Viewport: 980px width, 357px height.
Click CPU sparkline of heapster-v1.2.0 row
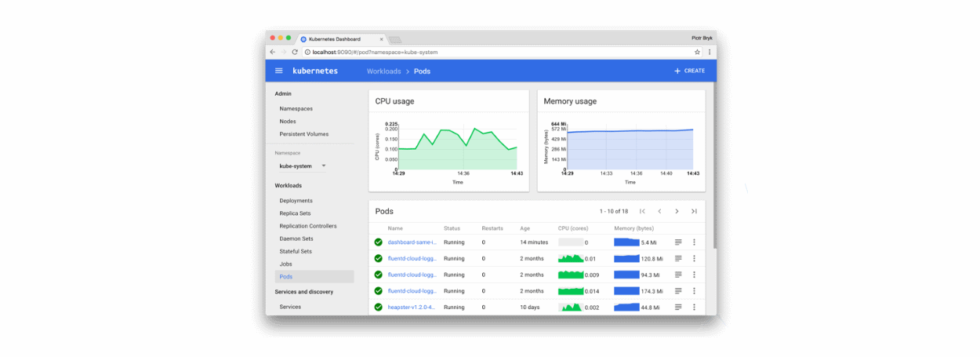pos(570,307)
